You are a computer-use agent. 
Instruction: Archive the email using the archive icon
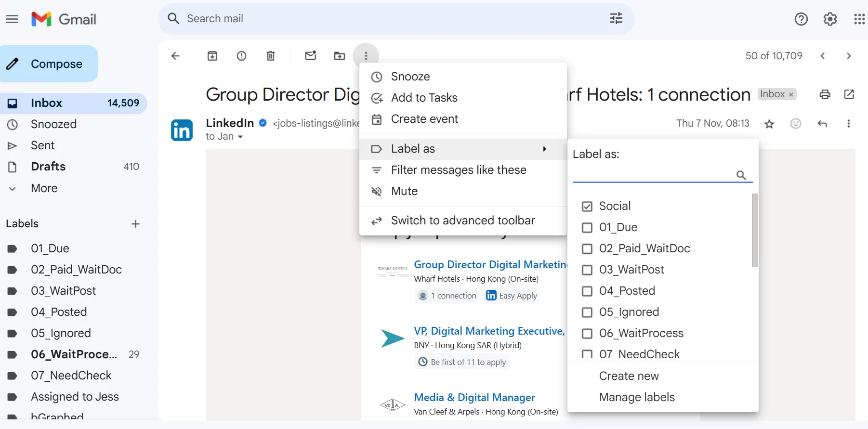click(212, 56)
